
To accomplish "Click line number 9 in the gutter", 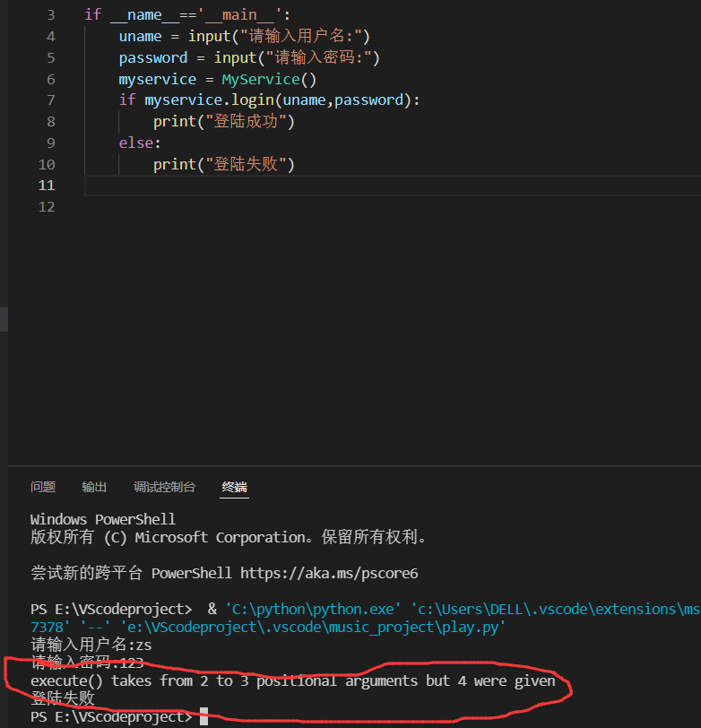I will 50,143.
